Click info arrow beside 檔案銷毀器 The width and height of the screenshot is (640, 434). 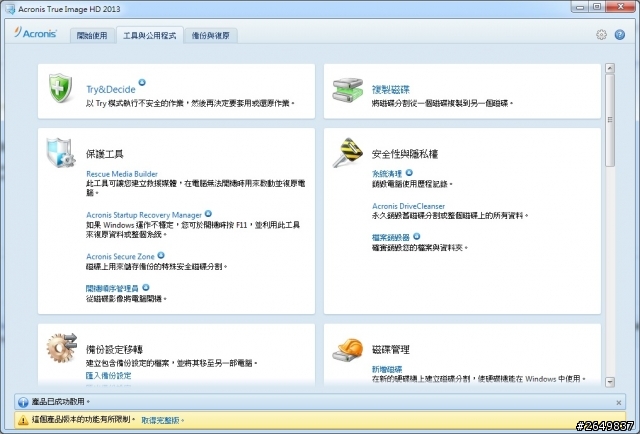(x=416, y=236)
